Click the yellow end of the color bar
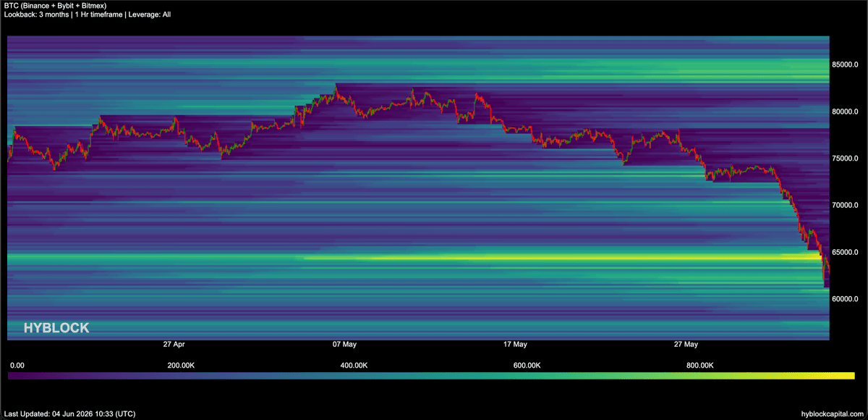The height and width of the screenshot is (420, 868). click(843, 376)
